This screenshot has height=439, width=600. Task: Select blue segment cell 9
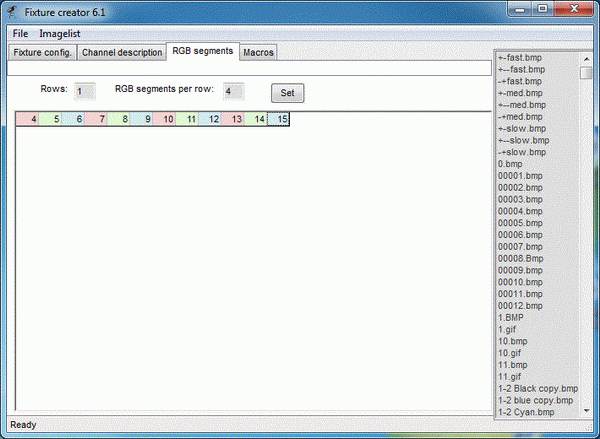tap(143, 119)
